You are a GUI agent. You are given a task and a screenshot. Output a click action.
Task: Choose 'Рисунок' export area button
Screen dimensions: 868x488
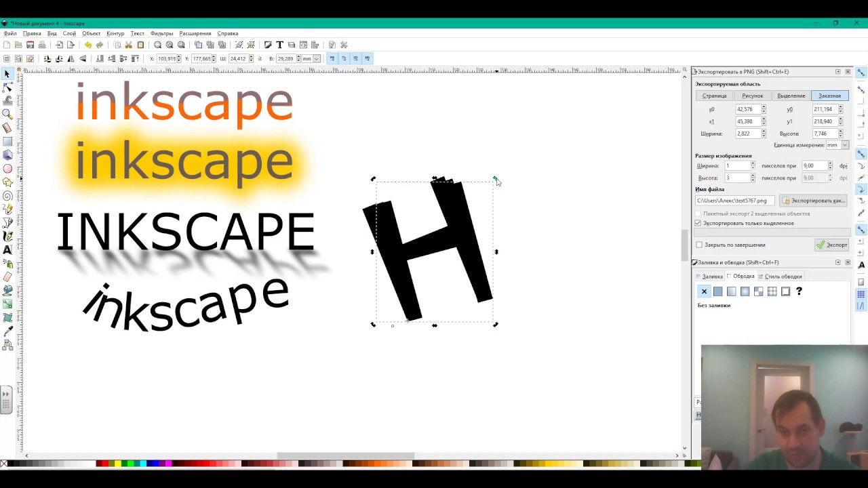click(x=752, y=96)
